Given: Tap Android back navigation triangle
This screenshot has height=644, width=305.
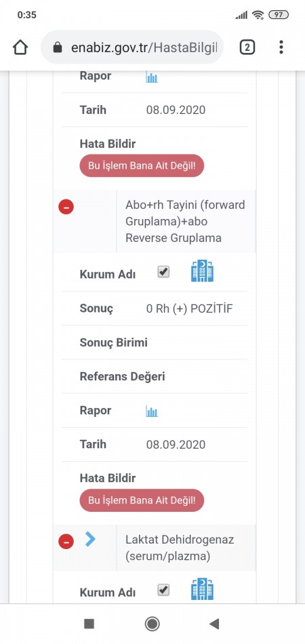Looking at the screenshot, I should pyautogui.click(x=214, y=624).
